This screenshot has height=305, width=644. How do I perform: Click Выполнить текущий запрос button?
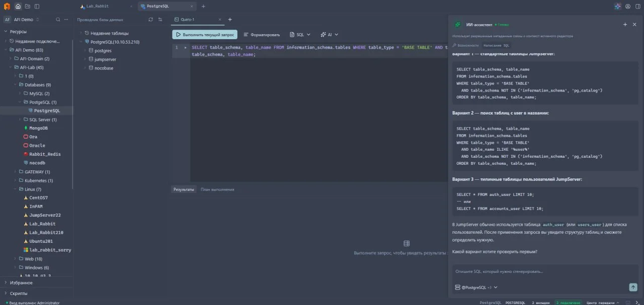pyautogui.click(x=205, y=35)
